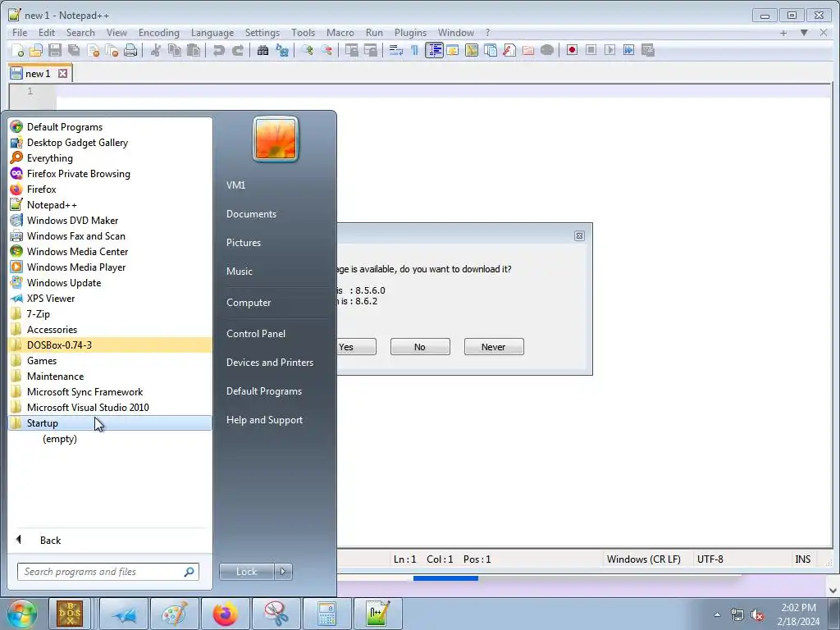Open Help and Support

click(264, 420)
